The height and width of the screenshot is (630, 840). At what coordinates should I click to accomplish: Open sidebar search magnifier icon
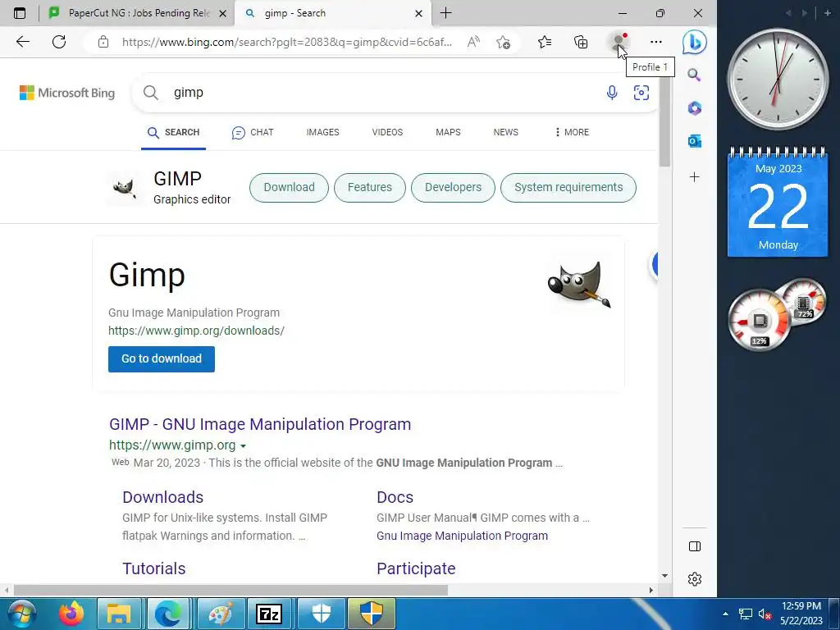(694, 75)
